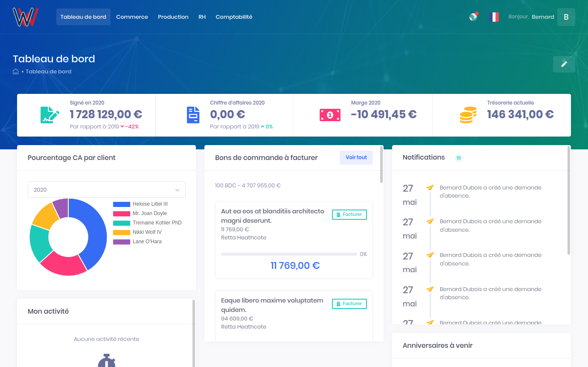
Task: Click the 'Pourcentage CA par client' heading
Action: click(x=72, y=158)
